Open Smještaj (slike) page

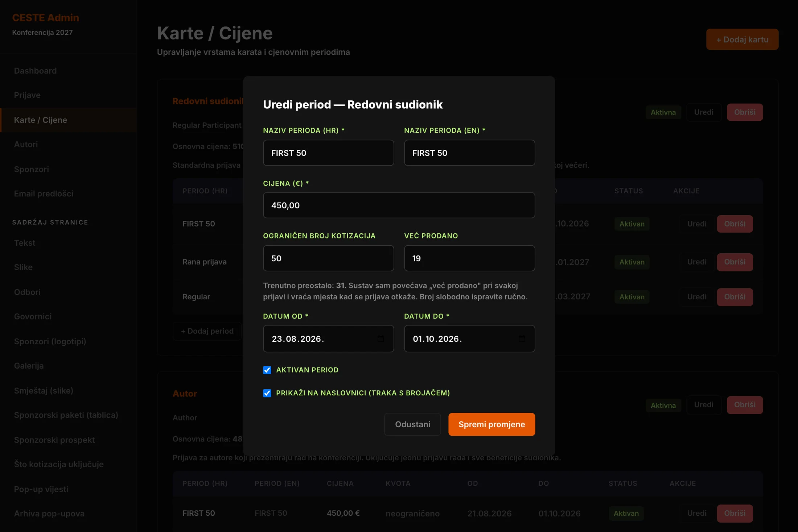[x=44, y=391]
